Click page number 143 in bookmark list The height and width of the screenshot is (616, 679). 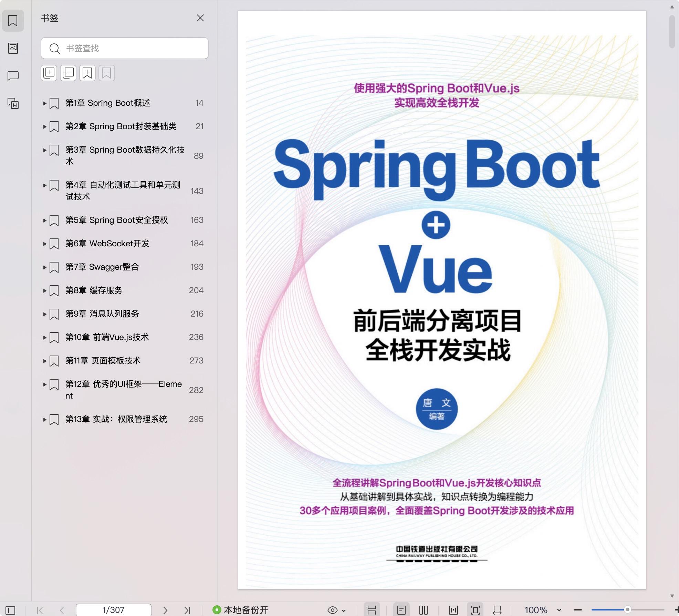(x=197, y=191)
